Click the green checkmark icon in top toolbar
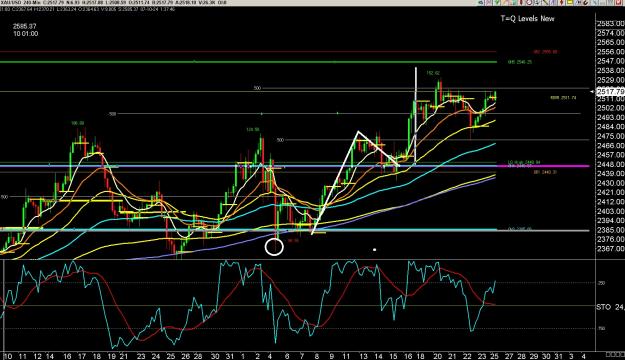 (497, 2)
